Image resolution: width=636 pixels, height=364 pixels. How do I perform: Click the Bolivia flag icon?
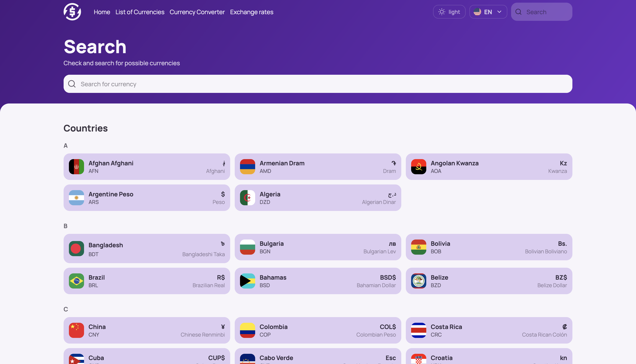pos(419,247)
